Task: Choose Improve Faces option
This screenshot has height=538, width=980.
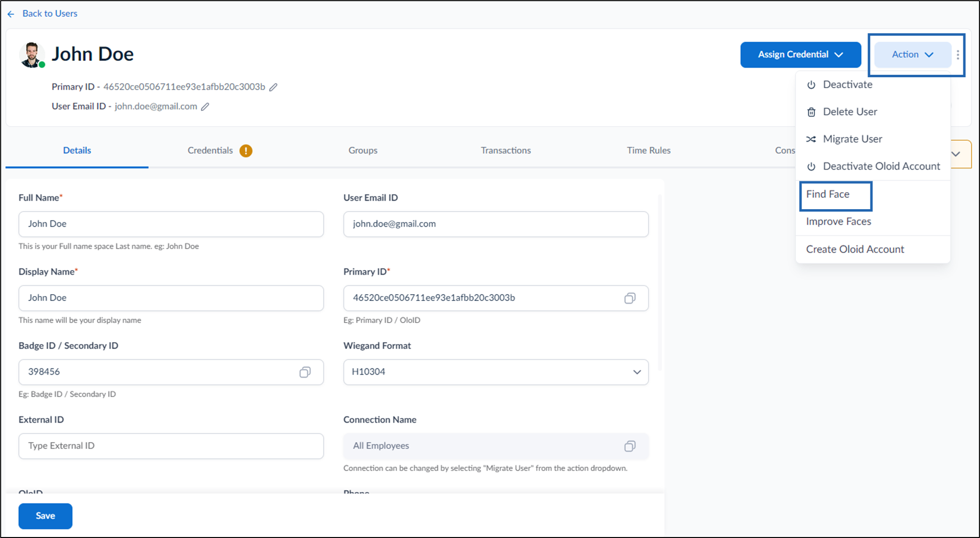Action: click(x=873, y=222)
